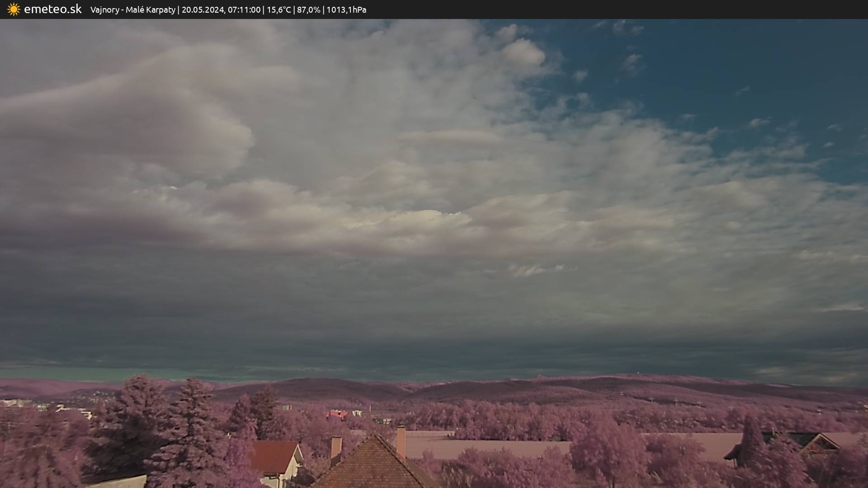Image resolution: width=868 pixels, height=488 pixels.
Task: Click the 07:11:00 timestamp
Action: point(244,9)
